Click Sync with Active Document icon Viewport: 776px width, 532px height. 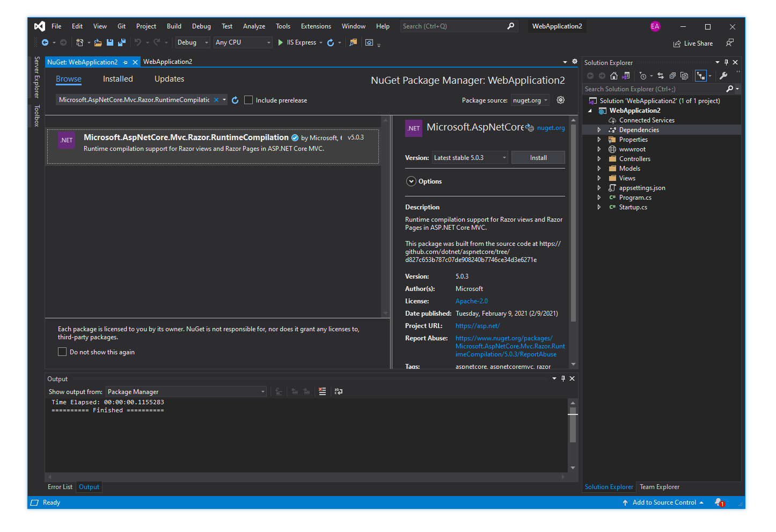(661, 76)
